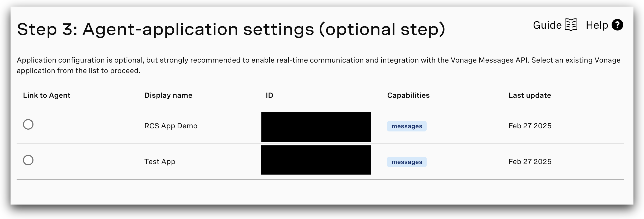Click the Display name column header
Image resolution: width=644 pixels, height=219 pixels.
168,95
